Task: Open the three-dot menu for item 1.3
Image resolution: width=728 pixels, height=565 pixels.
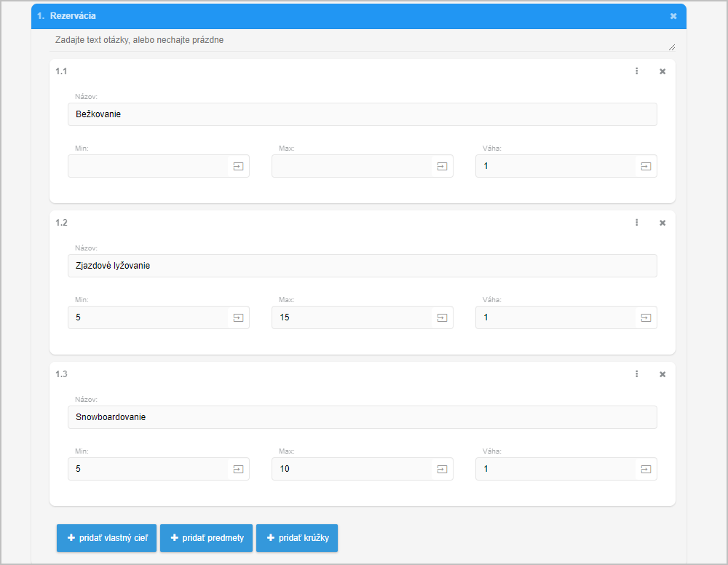Action: point(636,374)
